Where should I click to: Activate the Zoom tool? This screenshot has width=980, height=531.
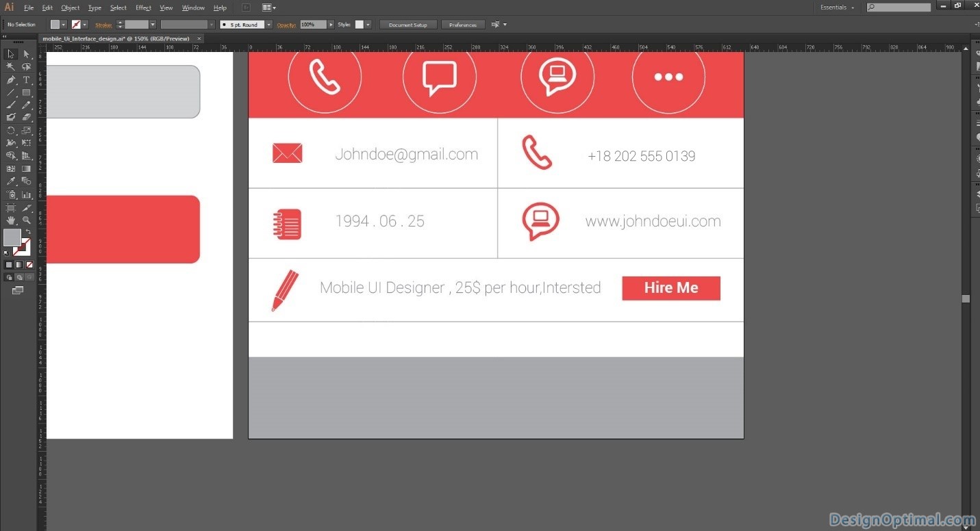click(26, 220)
